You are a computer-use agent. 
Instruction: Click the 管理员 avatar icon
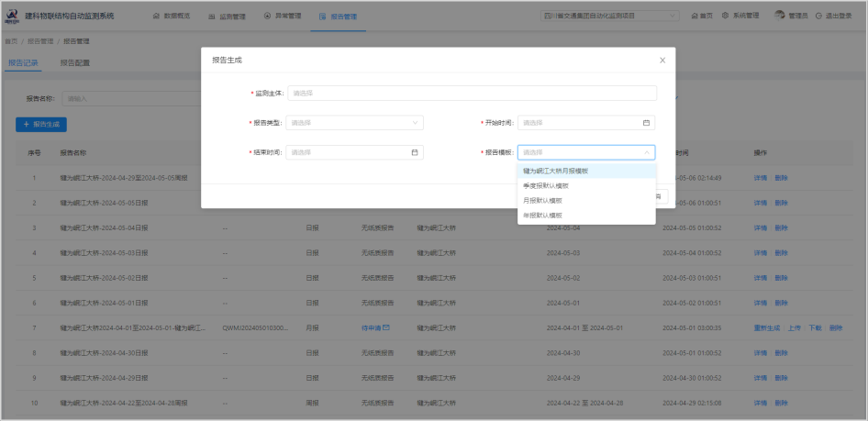click(779, 16)
